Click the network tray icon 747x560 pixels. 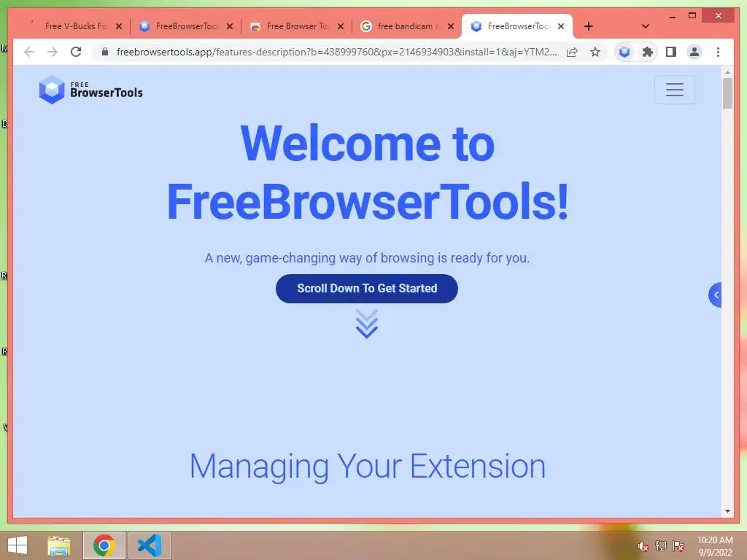tap(661, 546)
